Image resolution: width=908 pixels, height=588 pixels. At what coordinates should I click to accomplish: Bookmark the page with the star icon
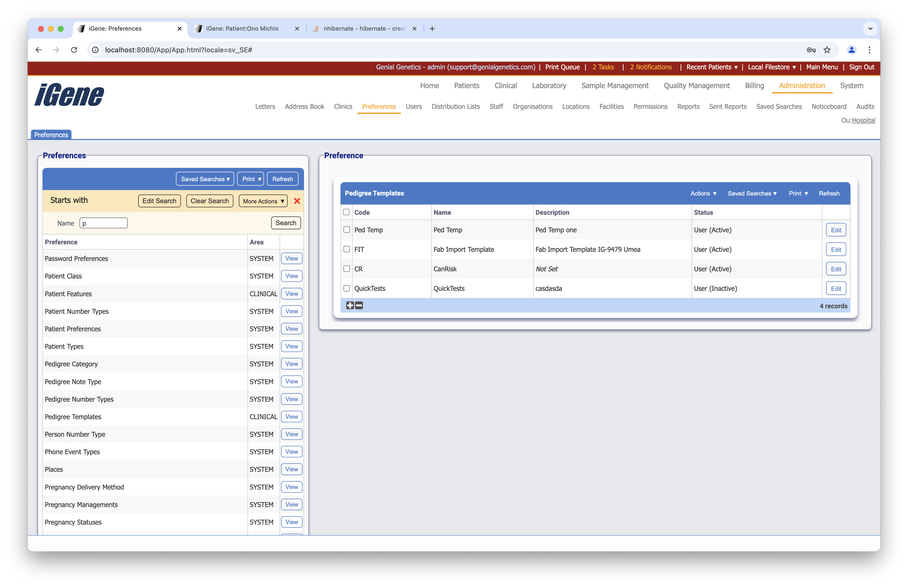[827, 50]
